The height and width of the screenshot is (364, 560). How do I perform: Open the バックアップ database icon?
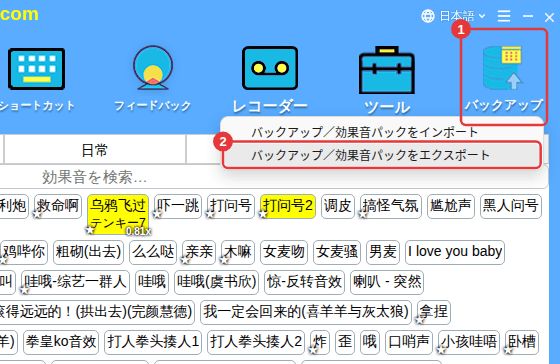tap(502, 68)
